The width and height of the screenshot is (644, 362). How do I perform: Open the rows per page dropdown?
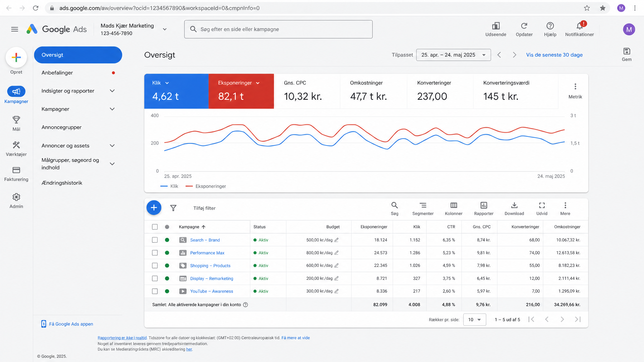[x=474, y=320]
